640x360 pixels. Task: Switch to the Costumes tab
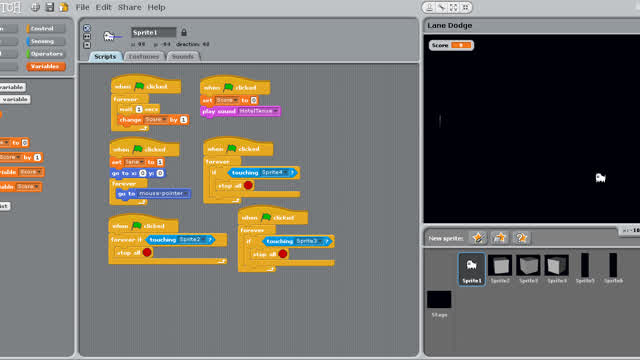click(144, 57)
